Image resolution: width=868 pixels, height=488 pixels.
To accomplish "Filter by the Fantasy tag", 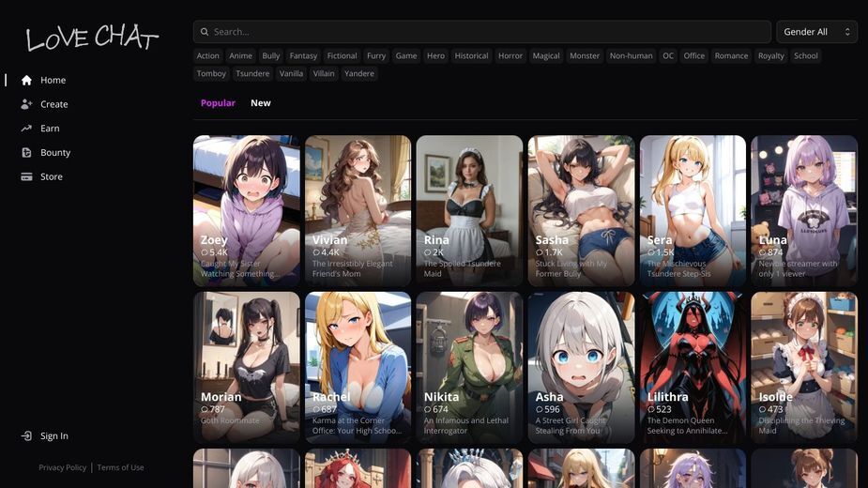I will pyautogui.click(x=303, y=56).
